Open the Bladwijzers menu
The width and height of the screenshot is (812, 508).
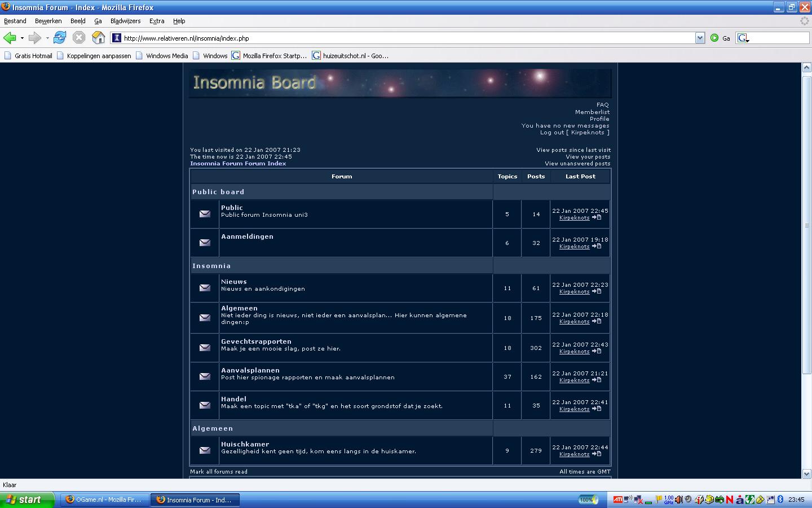click(x=125, y=21)
